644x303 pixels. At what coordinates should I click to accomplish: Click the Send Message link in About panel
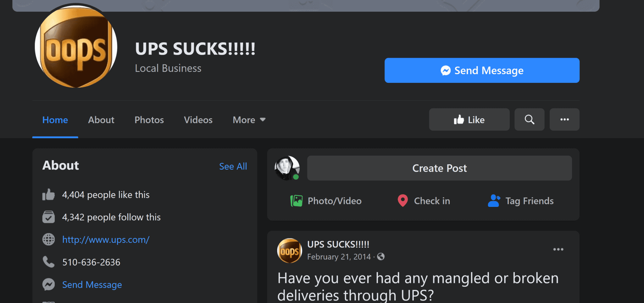pos(92,284)
